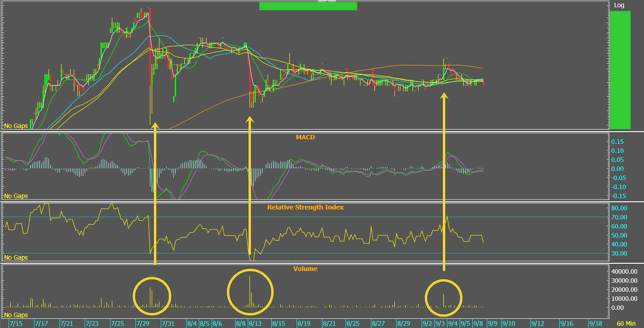This screenshot has width=644, height=328.
Task: Select the 9/18 date label
Action: (596, 324)
